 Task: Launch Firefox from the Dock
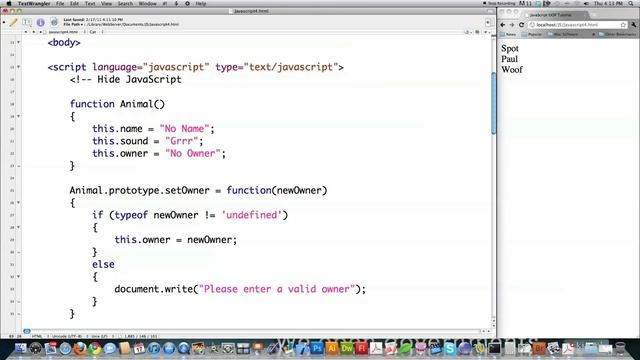click(80, 349)
